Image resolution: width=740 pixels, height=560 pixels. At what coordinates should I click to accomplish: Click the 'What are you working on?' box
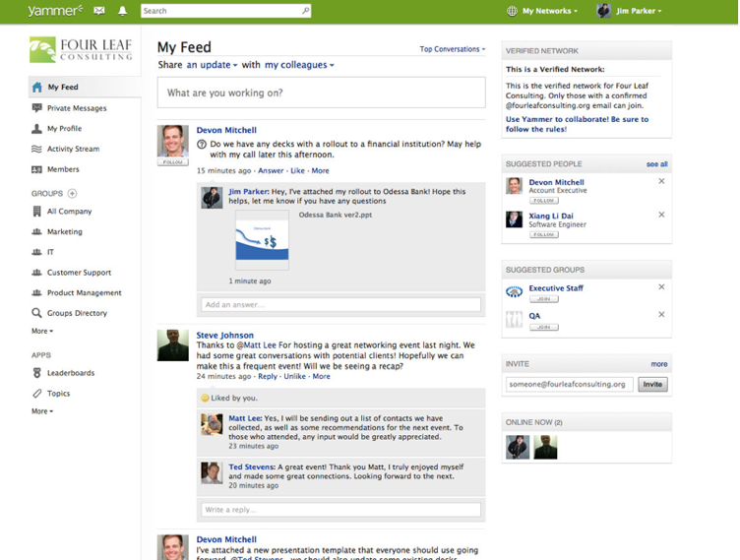pos(321,93)
